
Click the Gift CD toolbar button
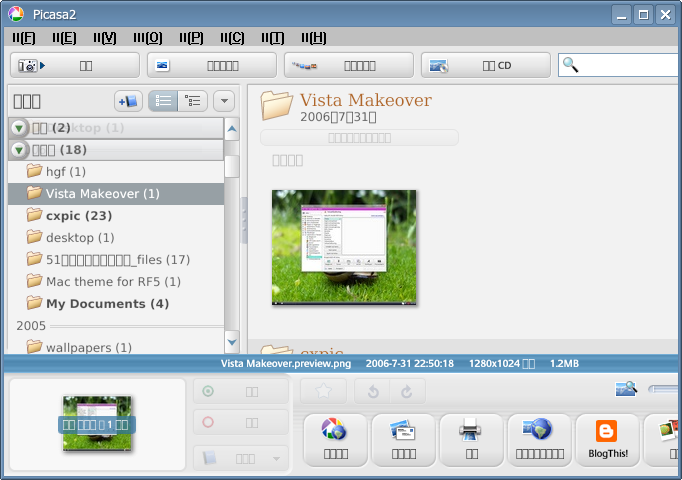click(485, 65)
